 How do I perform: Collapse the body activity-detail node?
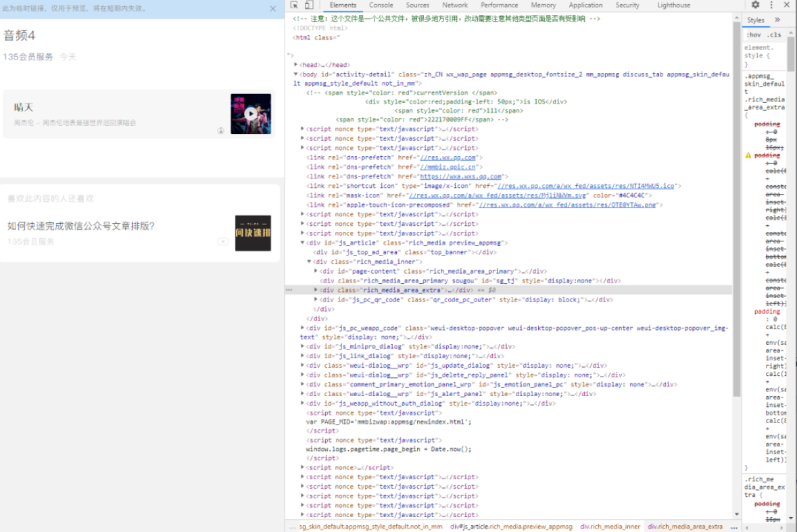[x=295, y=74]
